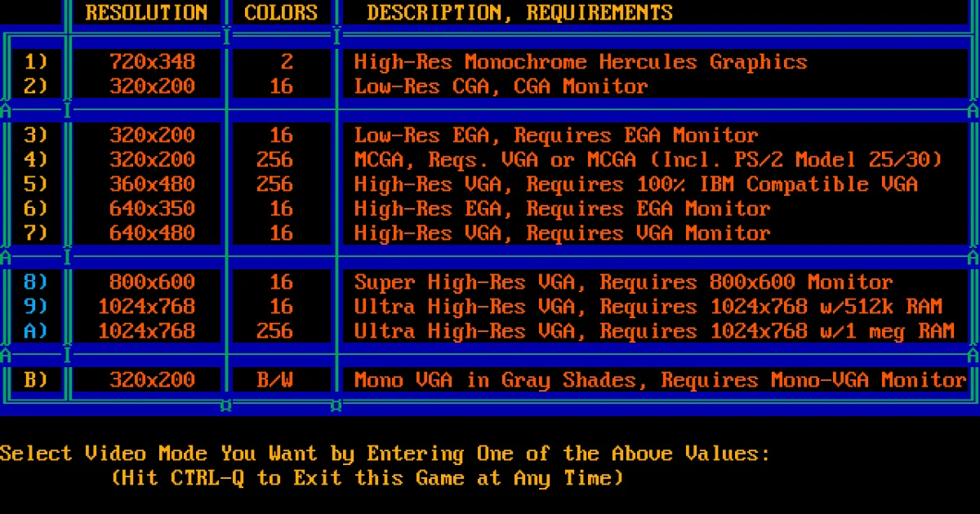Select video mode option 5)

click(35, 184)
